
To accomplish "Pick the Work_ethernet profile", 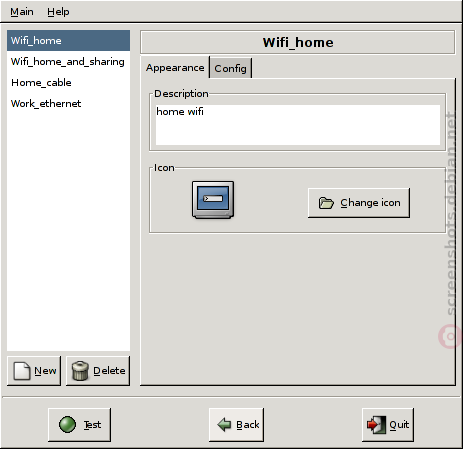I will (68, 104).
